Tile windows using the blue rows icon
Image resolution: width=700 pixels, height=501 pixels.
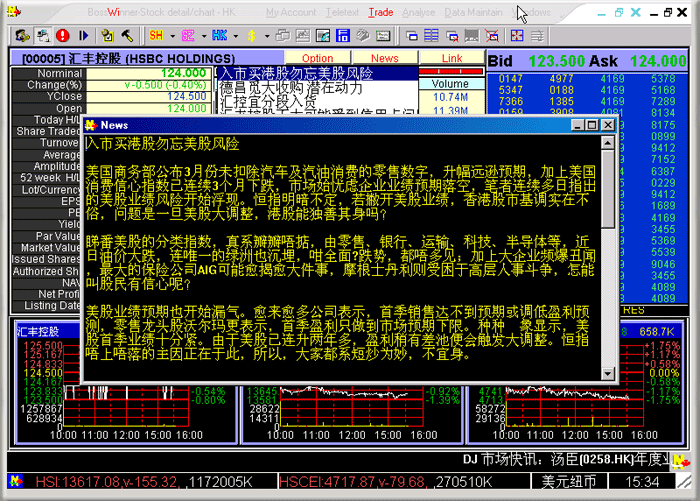coord(431,35)
